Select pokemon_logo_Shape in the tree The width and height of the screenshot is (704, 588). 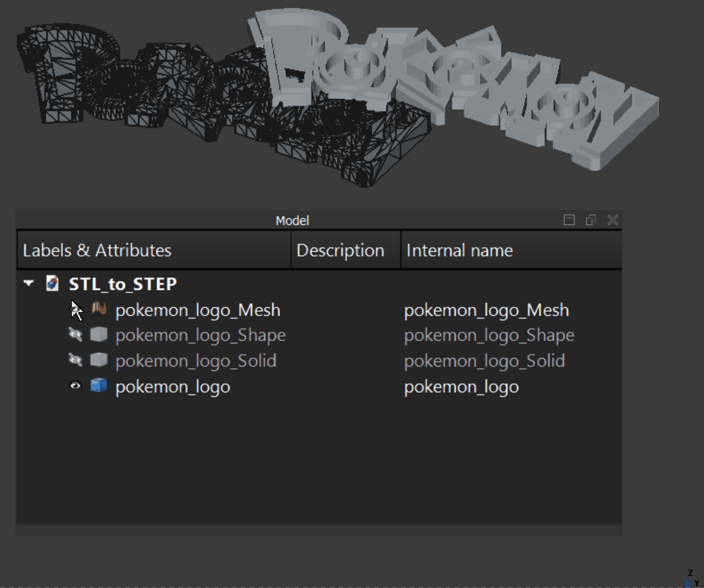tap(200, 335)
